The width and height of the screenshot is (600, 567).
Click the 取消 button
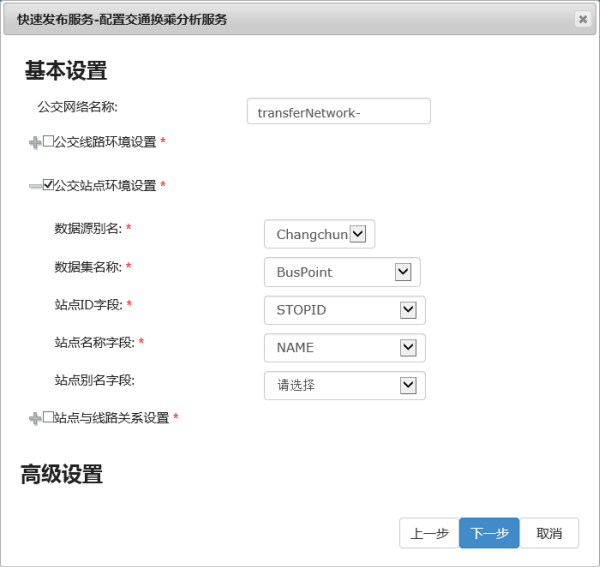(549, 534)
